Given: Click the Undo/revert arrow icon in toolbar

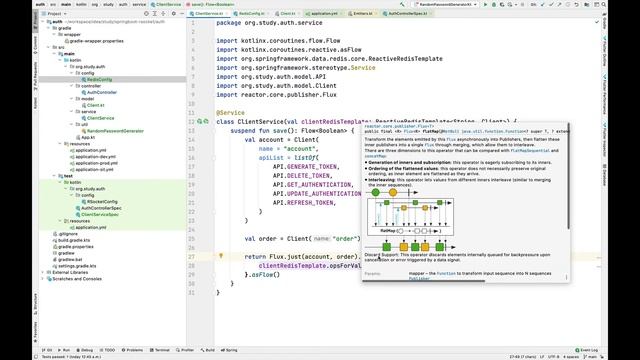Looking at the screenshot, I should 576,4.
